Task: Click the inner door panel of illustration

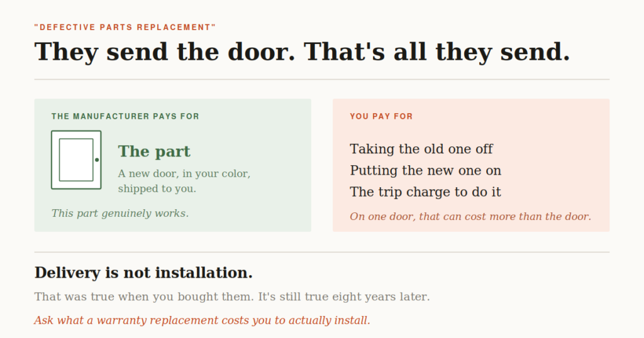Action: tap(76, 160)
